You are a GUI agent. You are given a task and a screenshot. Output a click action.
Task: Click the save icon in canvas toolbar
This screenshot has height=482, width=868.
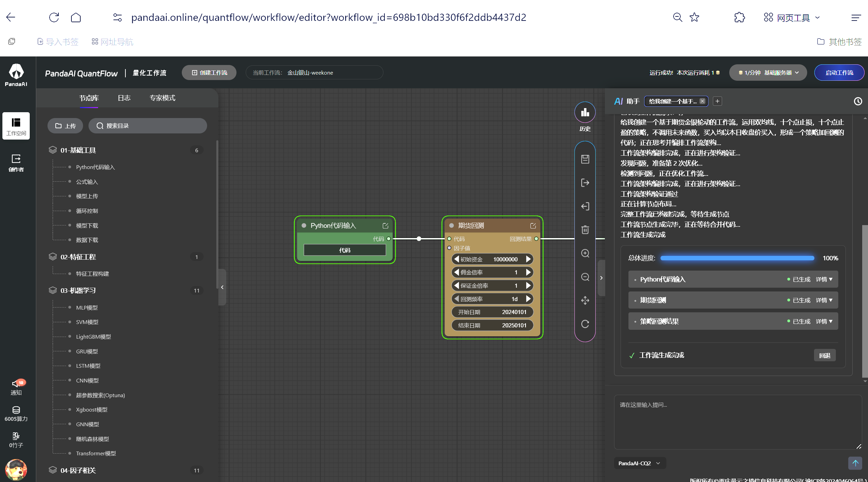click(x=585, y=159)
